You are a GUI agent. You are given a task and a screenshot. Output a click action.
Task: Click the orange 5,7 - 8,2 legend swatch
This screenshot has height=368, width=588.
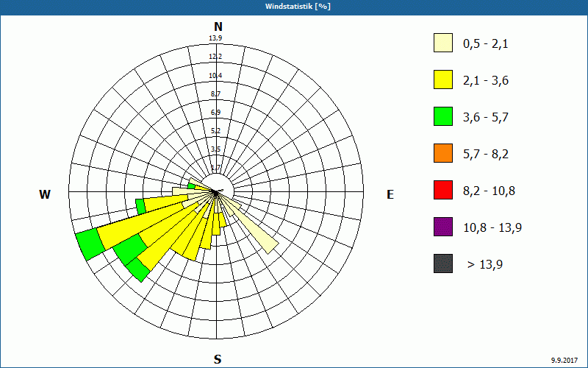443,153
